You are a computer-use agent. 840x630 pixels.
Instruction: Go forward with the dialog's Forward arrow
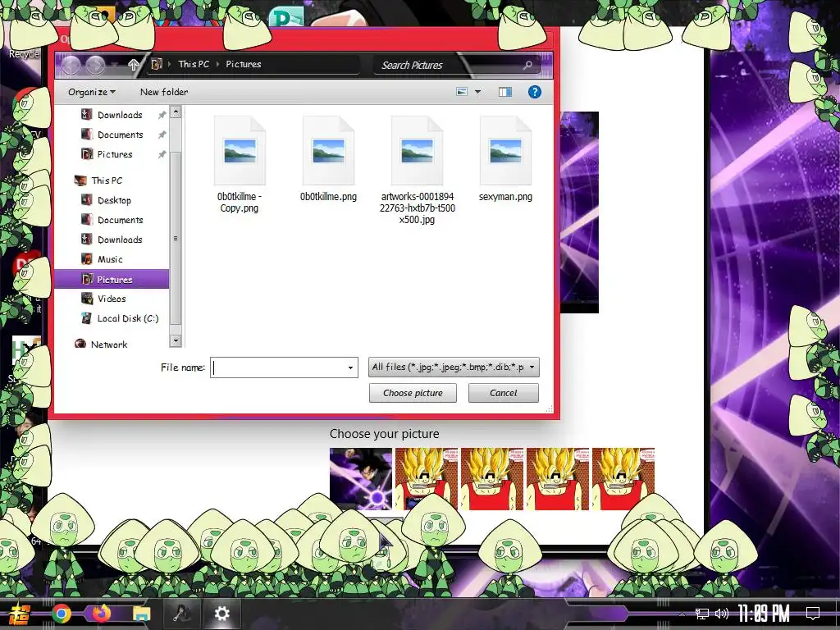point(96,66)
